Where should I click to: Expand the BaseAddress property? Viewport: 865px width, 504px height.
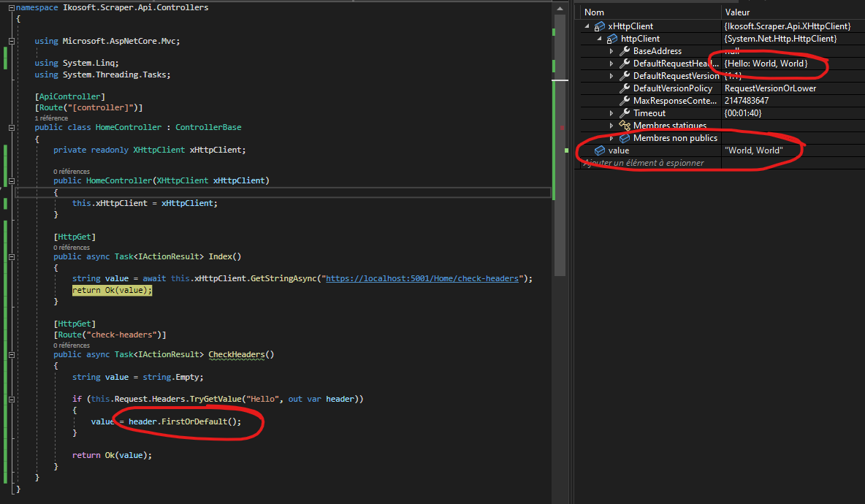[x=611, y=51]
